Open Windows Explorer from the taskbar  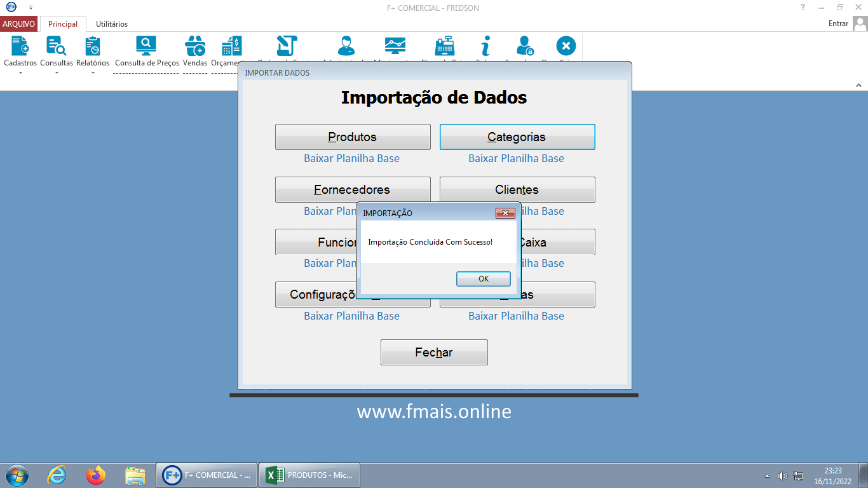135,475
